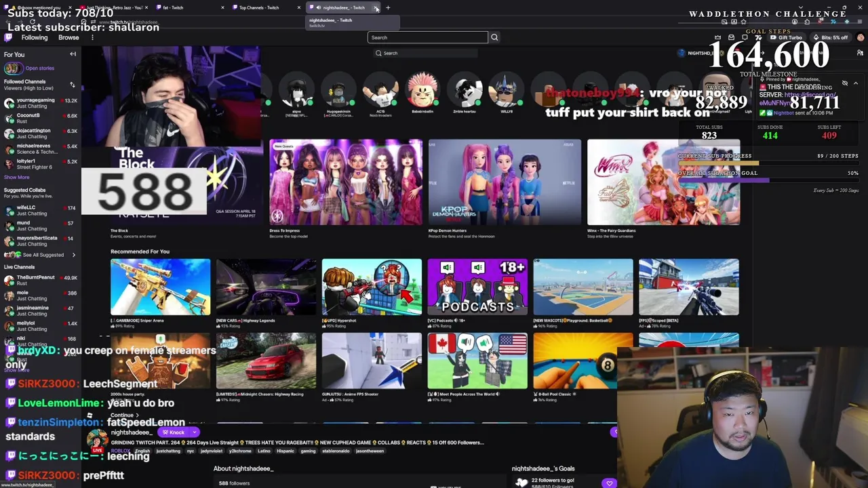Open the user profile avatar menu
868x488 pixels.
[x=861, y=37]
